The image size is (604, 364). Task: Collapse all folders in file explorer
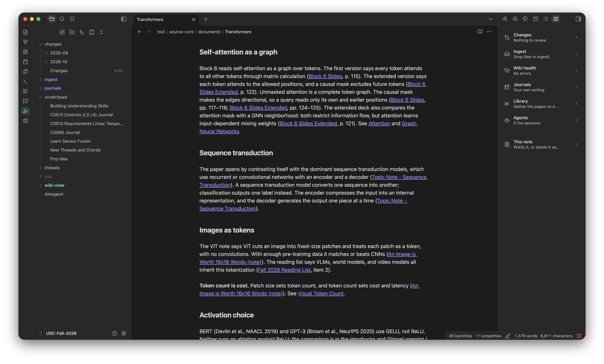click(101, 32)
